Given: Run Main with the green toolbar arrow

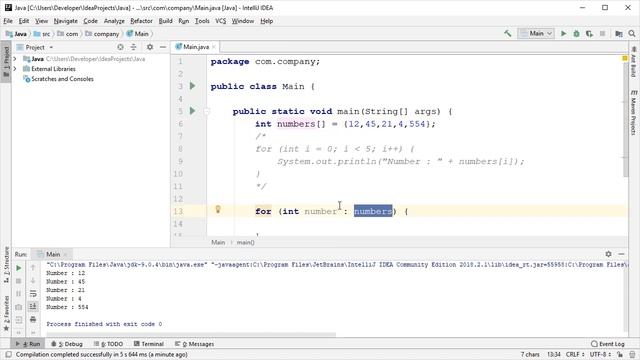Looking at the screenshot, I should coord(563,33).
